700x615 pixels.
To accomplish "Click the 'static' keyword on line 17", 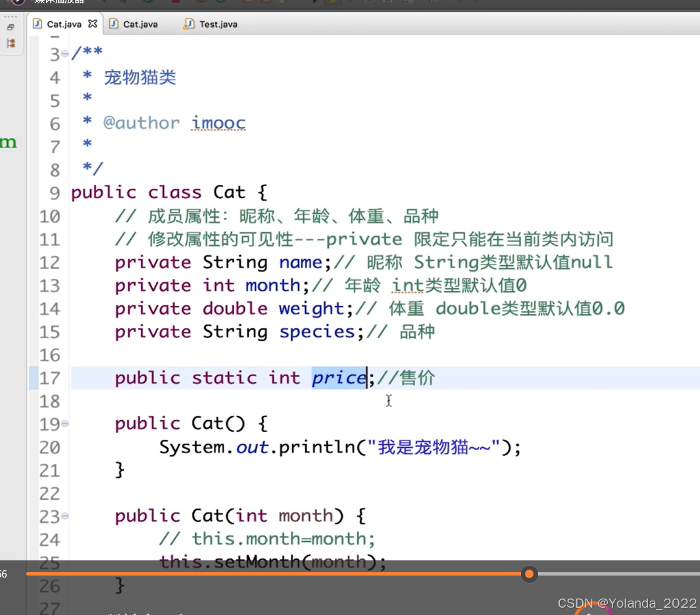I will tap(224, 378).
